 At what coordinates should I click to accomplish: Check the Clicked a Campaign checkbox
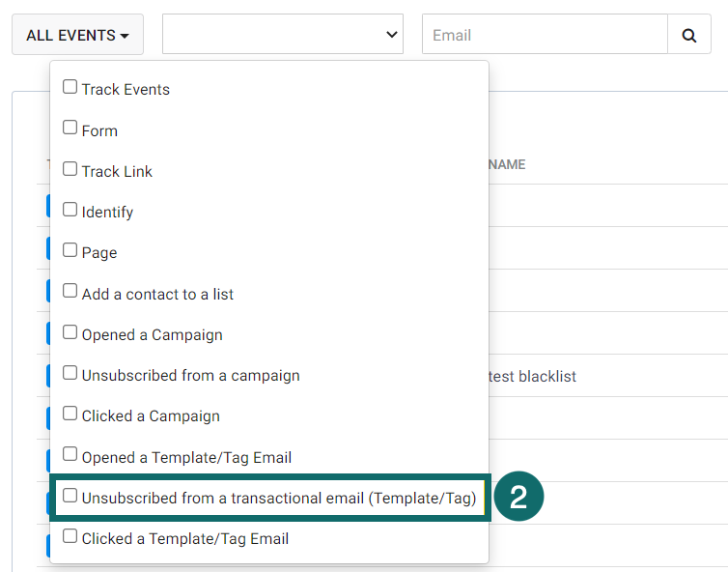(70, 414)
